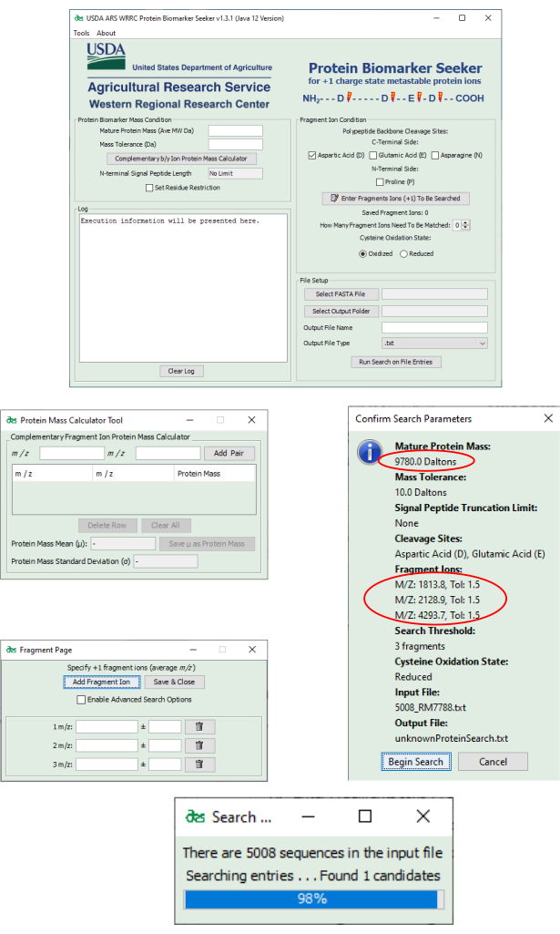The width and height of the screenshot is (560, 934).
Task: Click Save µ as Protein Mass button
Action: [x=207, y=544]
